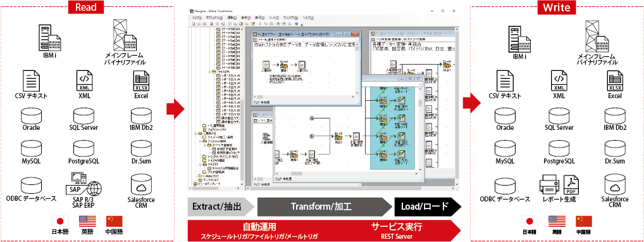Screen dimensions: 644x242
Task: Click the Transform/加工 stage arrow
Action: point(325,207)
